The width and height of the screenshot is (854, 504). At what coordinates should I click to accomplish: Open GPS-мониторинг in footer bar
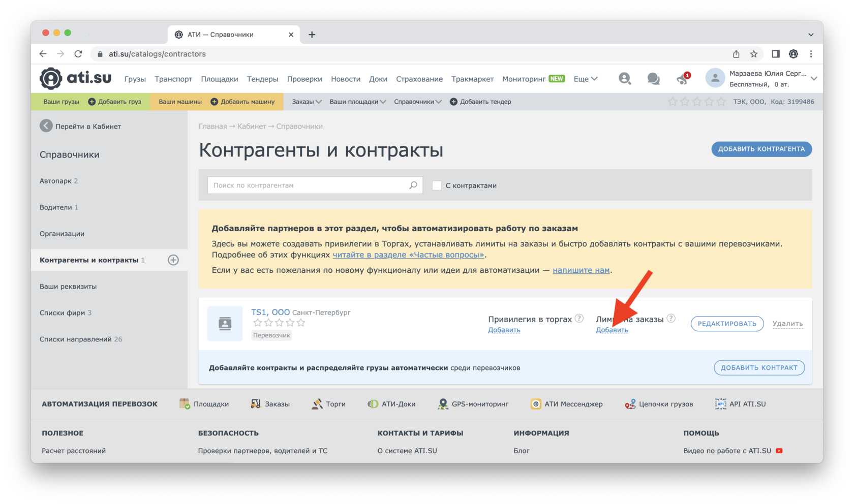[473, 404]
